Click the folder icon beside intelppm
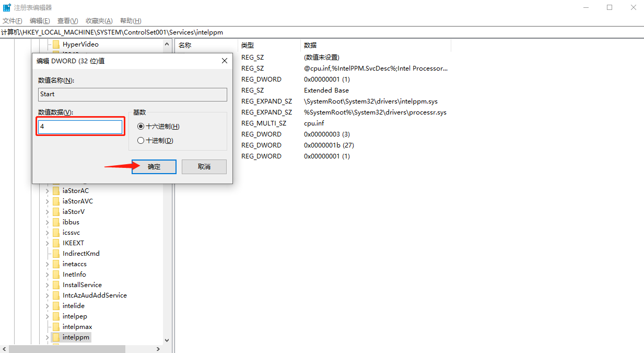This screenshot has width=644, height=353. click(56, 337)
